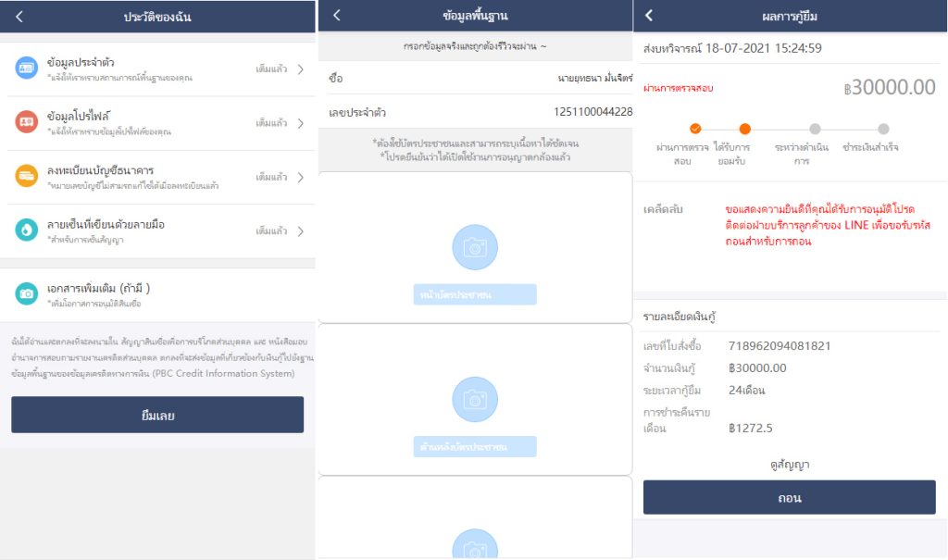Select the ได้รับการยอมรับ orange progress step
Screen dimensions: 948x560
[x=745, y=129]
